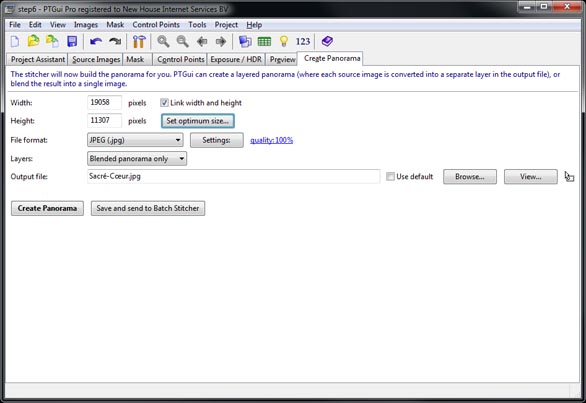
Task: Open the quality: 100% link
Action: tap(272, 140)
